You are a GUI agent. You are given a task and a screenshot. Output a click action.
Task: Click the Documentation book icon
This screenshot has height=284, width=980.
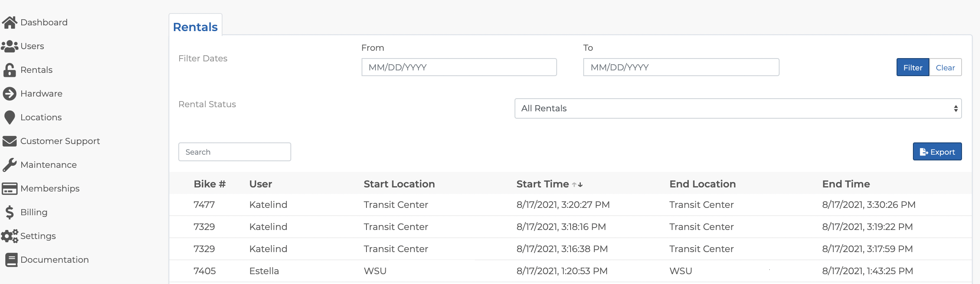click(x=11, y=260)
